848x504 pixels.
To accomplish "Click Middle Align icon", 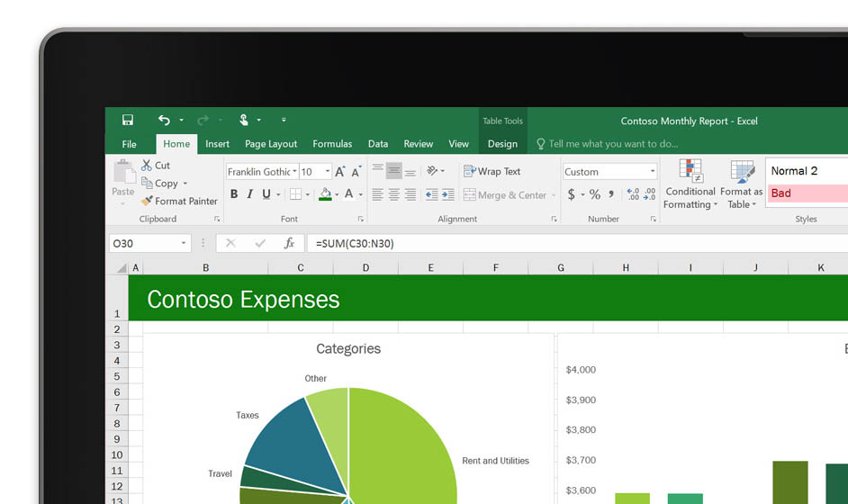I will (x=393, y=171).
